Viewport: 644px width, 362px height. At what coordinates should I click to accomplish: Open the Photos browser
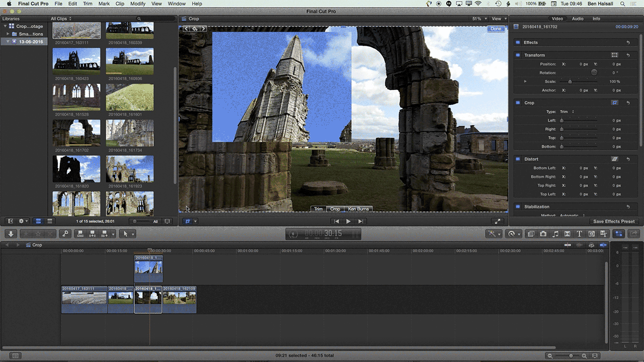(544, 233)
